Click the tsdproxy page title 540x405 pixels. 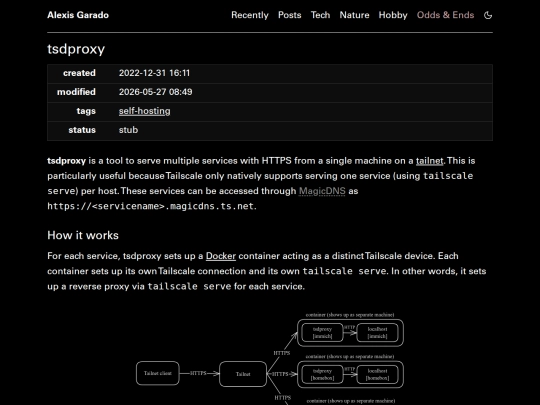[76, 49]
